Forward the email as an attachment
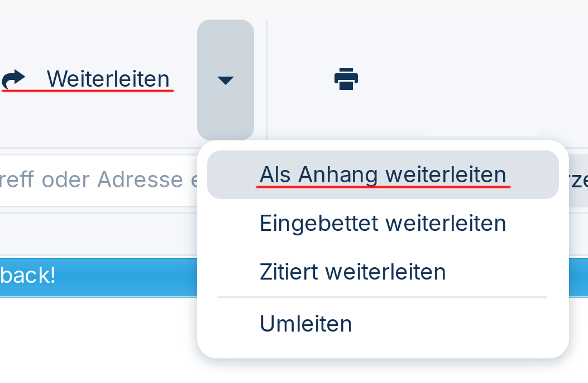Viewport: 588px width, 383px height. click(x=383, y=174)
